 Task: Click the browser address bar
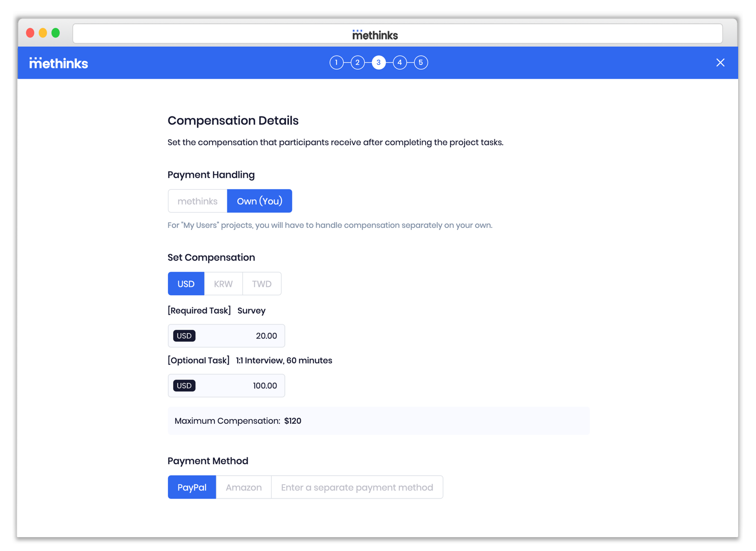point(397,34)
